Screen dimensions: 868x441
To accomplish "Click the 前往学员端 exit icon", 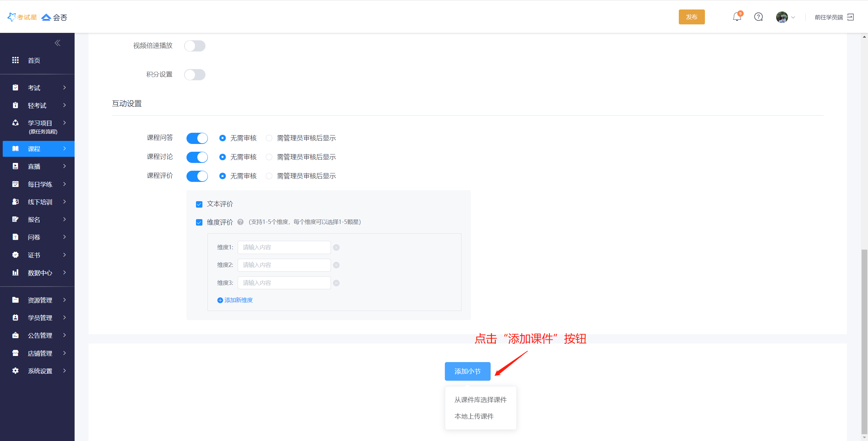I will tap(850, 17).
